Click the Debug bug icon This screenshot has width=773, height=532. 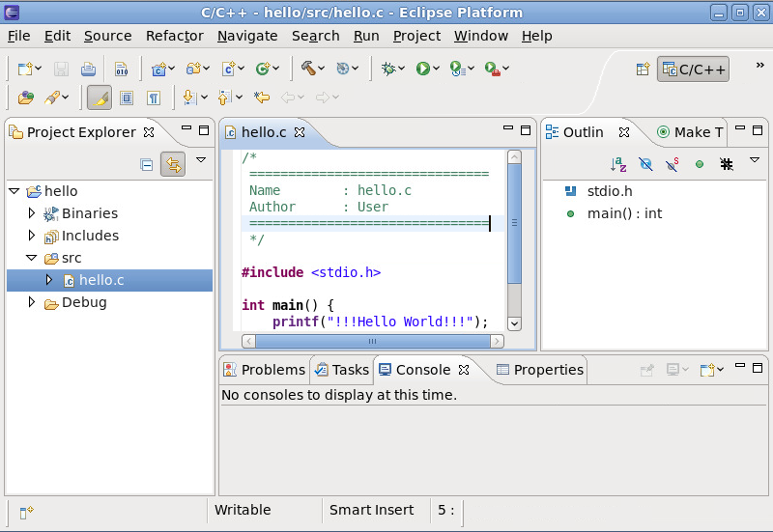[388, 69]
